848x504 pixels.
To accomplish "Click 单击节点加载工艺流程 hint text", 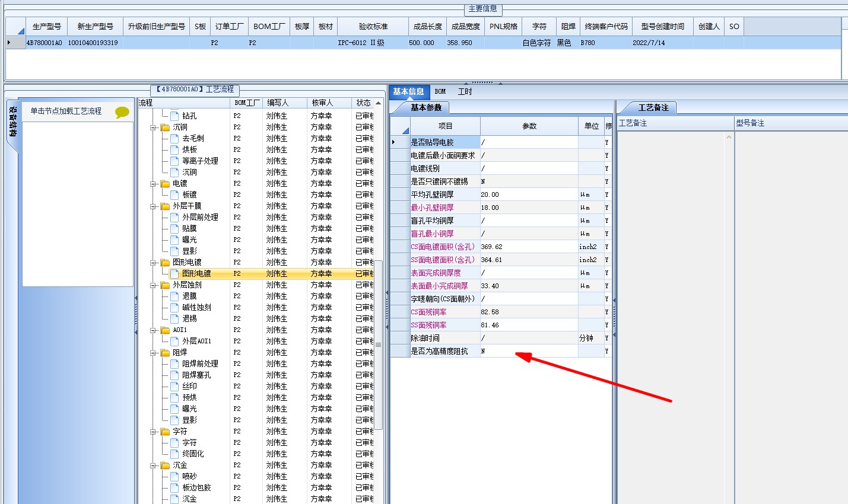I will click(x=66, y=111).
